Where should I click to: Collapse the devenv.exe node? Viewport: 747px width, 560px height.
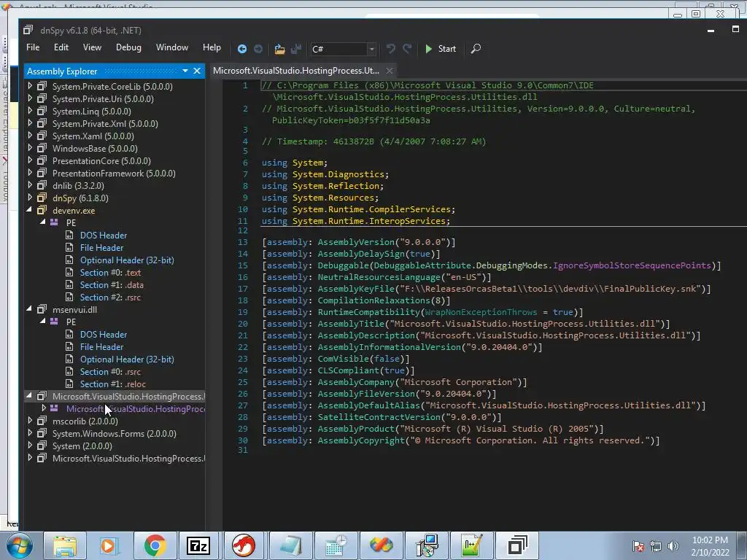coord(29,209)
